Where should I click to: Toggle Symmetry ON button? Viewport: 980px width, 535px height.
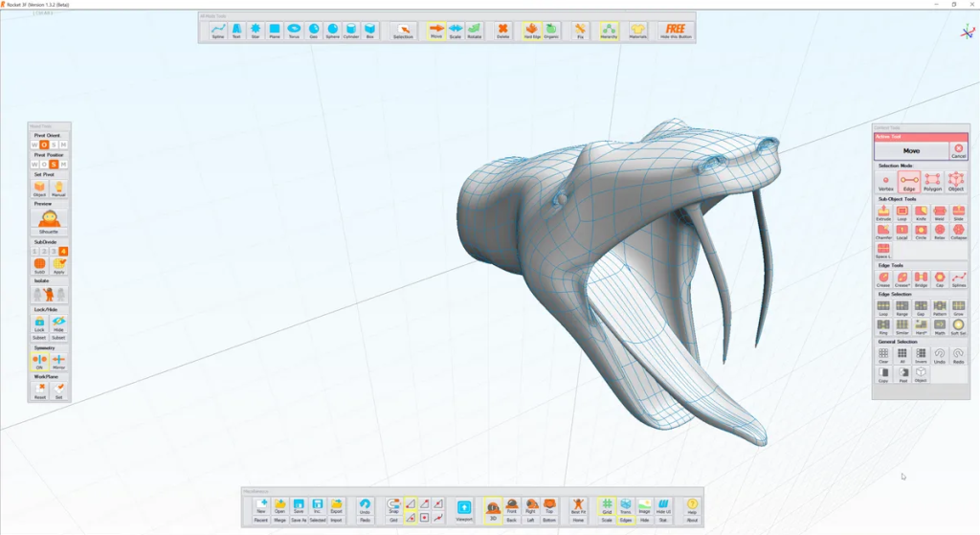pyautogui.click(x=39, y=361)
